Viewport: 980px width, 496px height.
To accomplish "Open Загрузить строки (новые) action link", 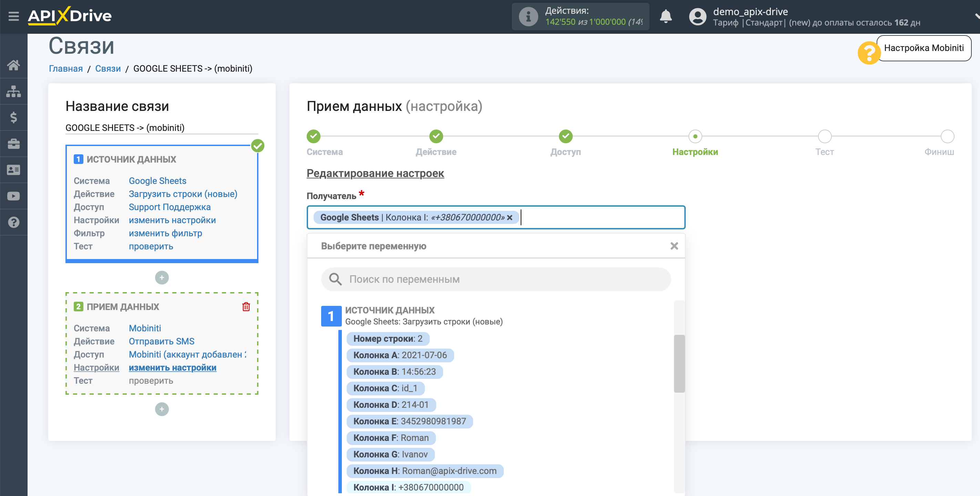I will [183, 194].
